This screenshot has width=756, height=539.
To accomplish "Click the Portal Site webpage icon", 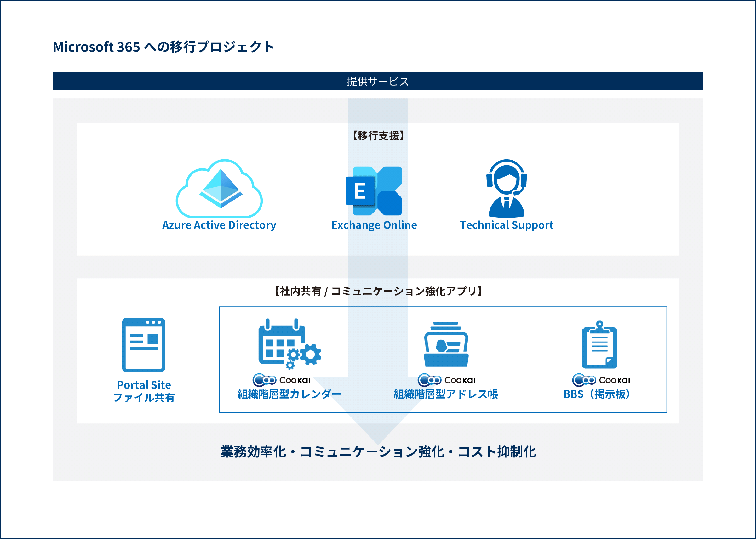I will click(x=143, y=345).
